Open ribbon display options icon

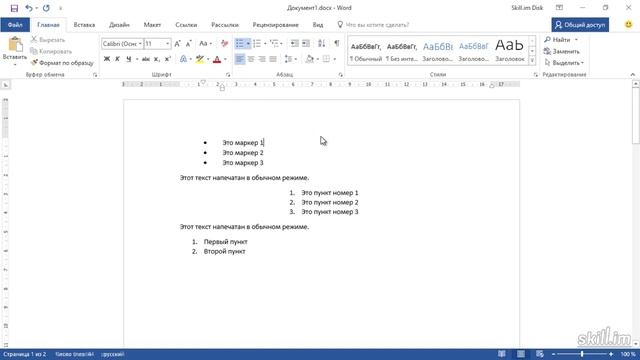click(559, 8)
